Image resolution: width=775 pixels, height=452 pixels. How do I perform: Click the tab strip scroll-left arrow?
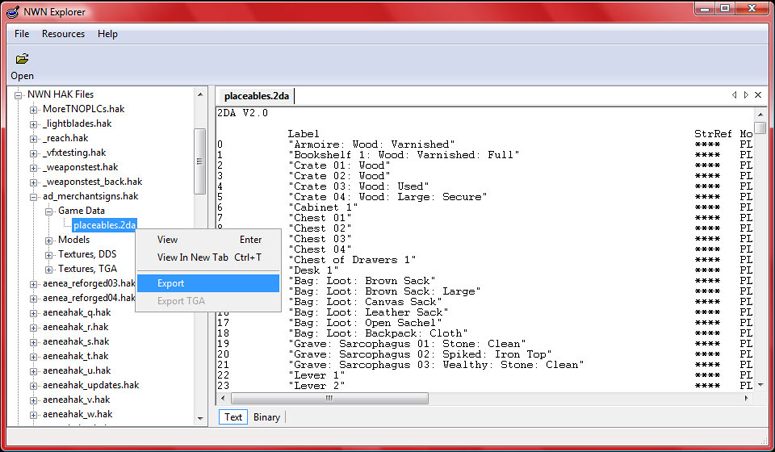[x=734, y=95]
